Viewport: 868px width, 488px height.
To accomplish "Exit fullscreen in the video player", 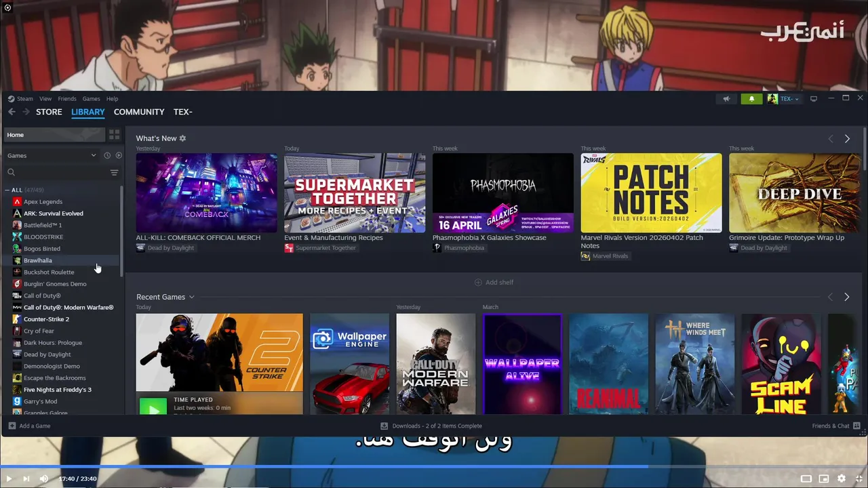I will pos(859,479).
